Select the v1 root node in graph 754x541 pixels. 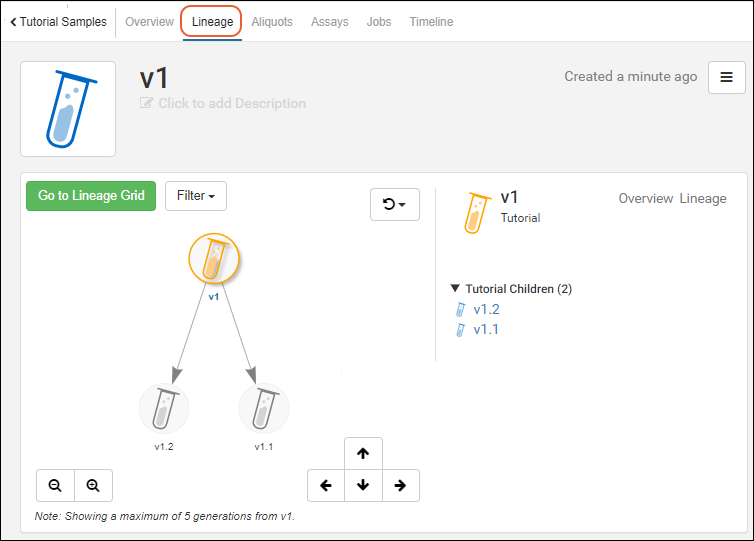tap(213, 260)
